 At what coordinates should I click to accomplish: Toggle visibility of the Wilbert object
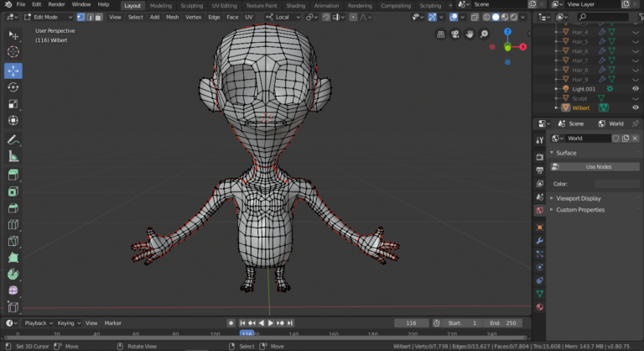(x=635, y=107)
